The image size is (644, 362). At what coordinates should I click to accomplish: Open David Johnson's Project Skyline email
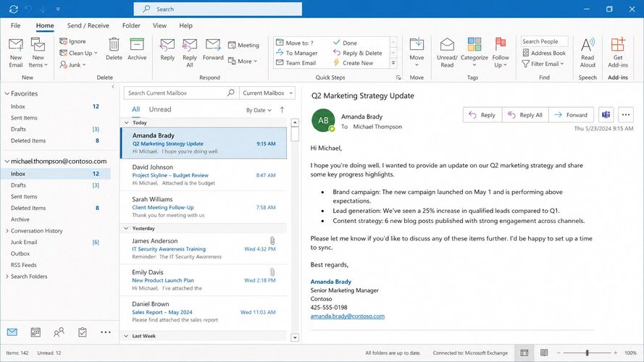(204, 175)
